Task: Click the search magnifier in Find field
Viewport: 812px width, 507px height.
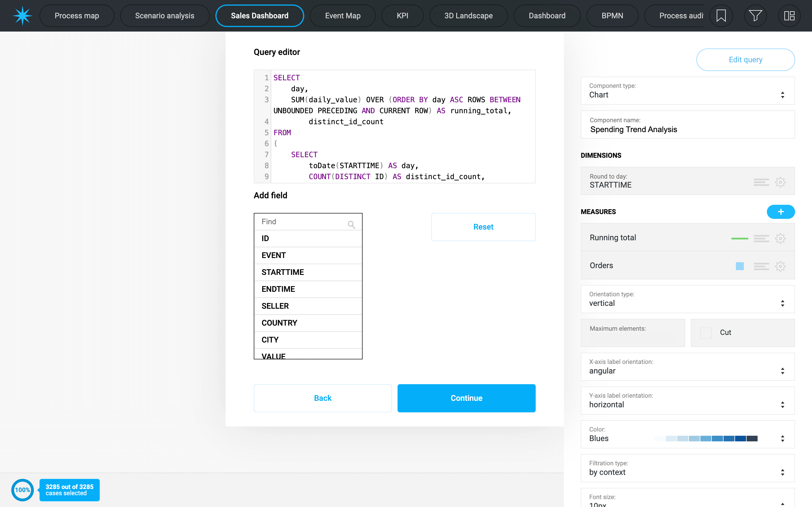Action: 351,224
